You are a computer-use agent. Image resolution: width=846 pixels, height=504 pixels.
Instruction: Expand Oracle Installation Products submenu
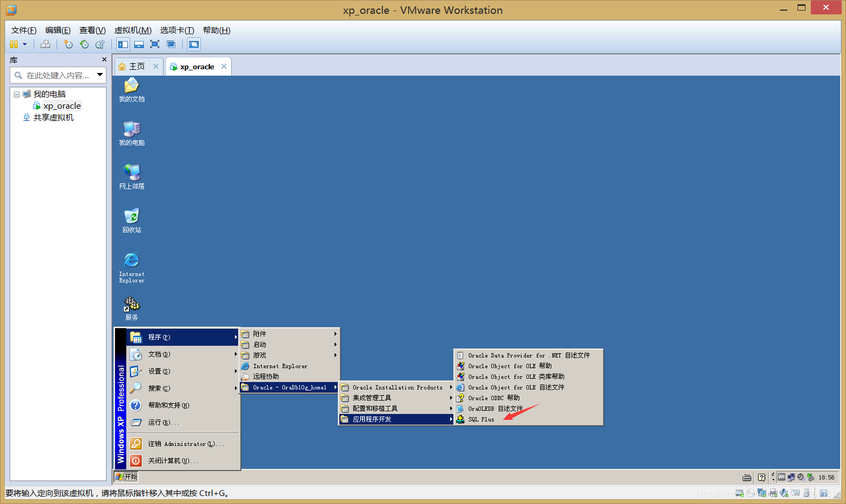[396, 387]
